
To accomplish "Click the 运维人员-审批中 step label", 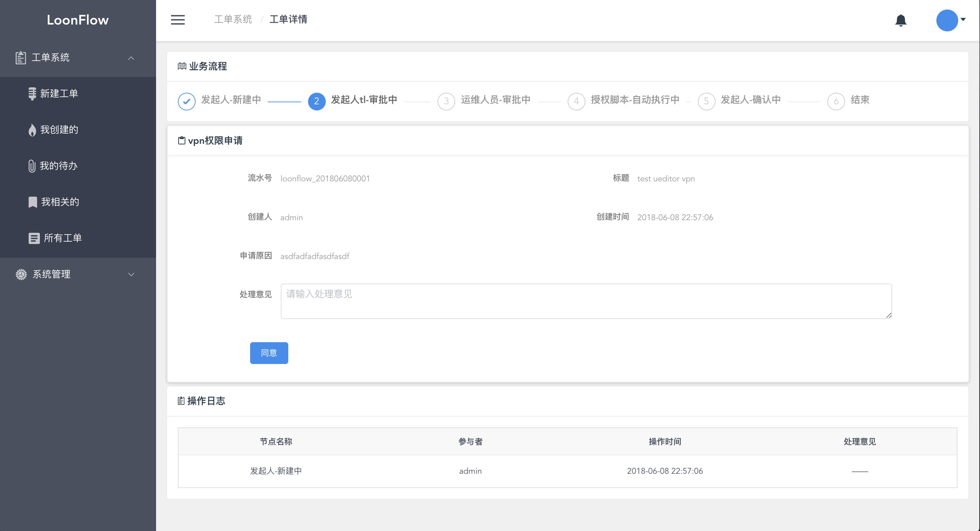I will [496, 100].
